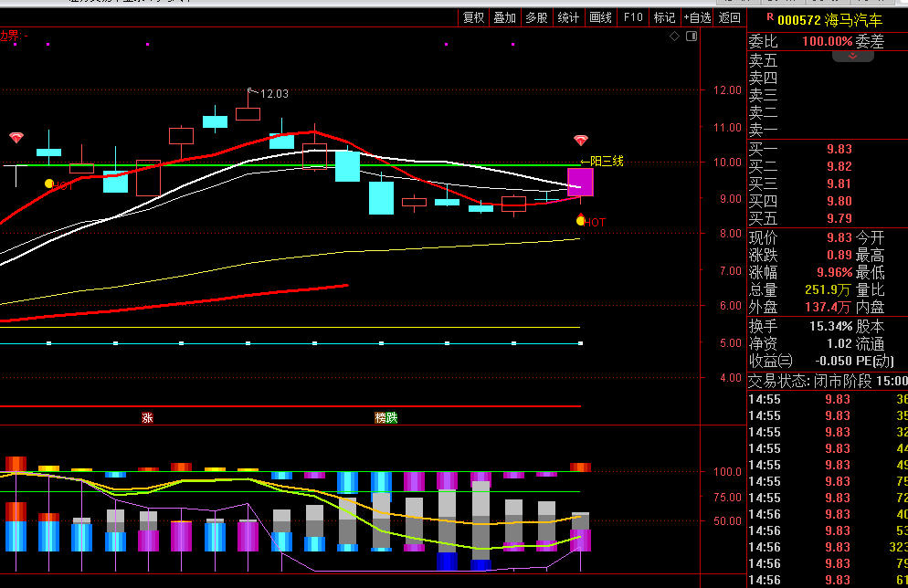908x588 pixels.
Task: Open the 复权 adjustment menu
Action: point(473,17)
